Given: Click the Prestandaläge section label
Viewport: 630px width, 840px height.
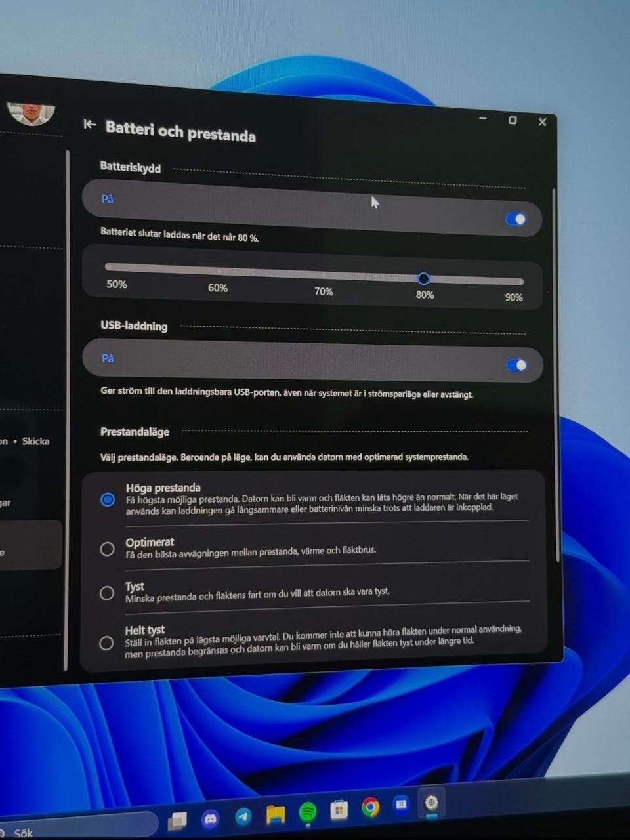Looking at the screenshot, I should pyautogui.click(x=135, y=431).
